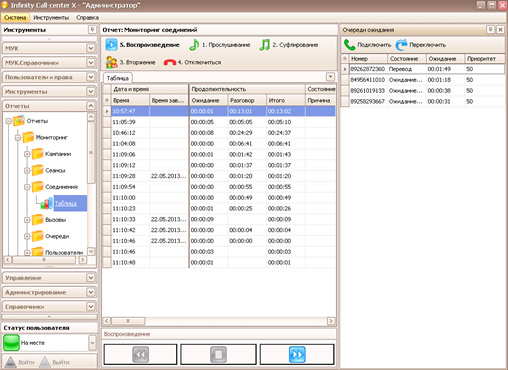Click the Соединения folder icon

point(37,187)
